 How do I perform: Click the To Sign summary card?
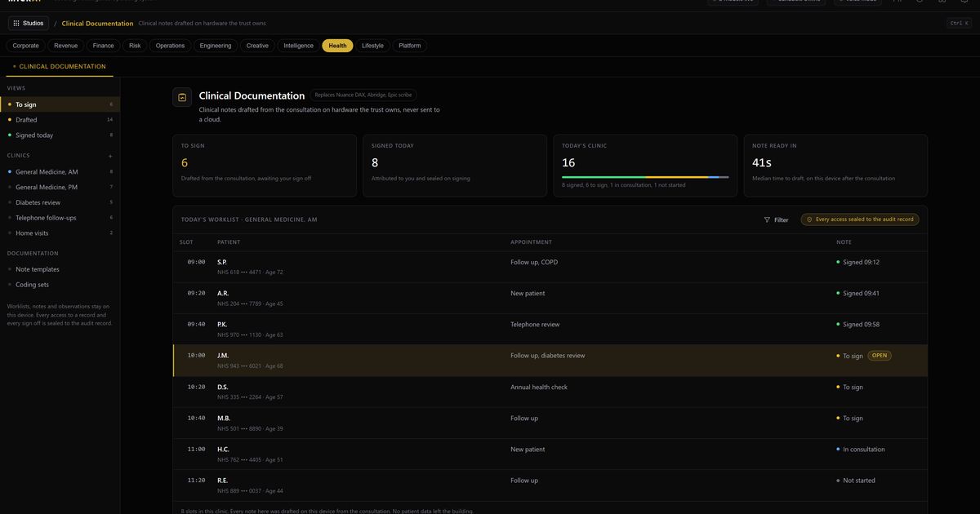(x=265, y=166)
